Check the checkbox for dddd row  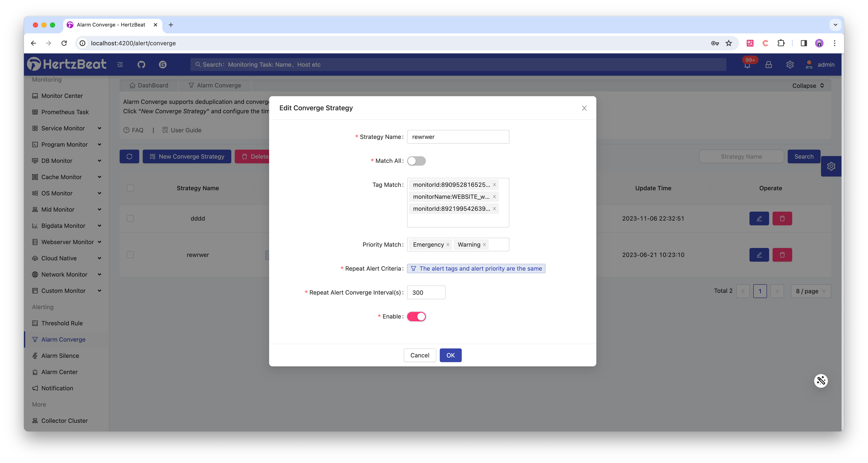[130, 218]
